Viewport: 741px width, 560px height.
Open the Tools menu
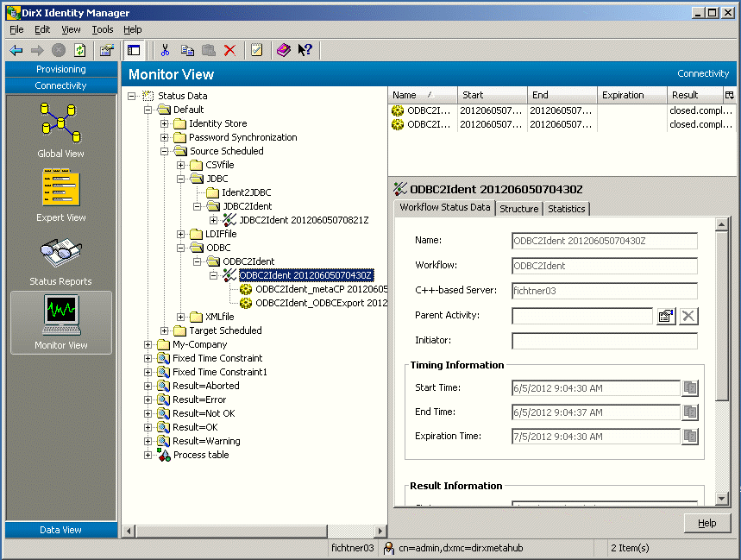pyautogui.click(x=103, y=29)
